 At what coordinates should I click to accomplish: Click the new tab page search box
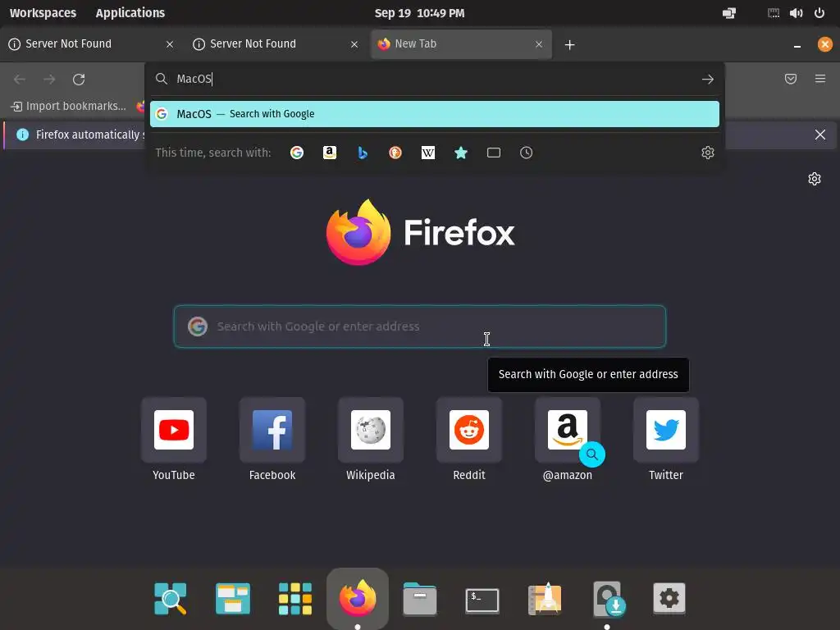coord(419,326)
